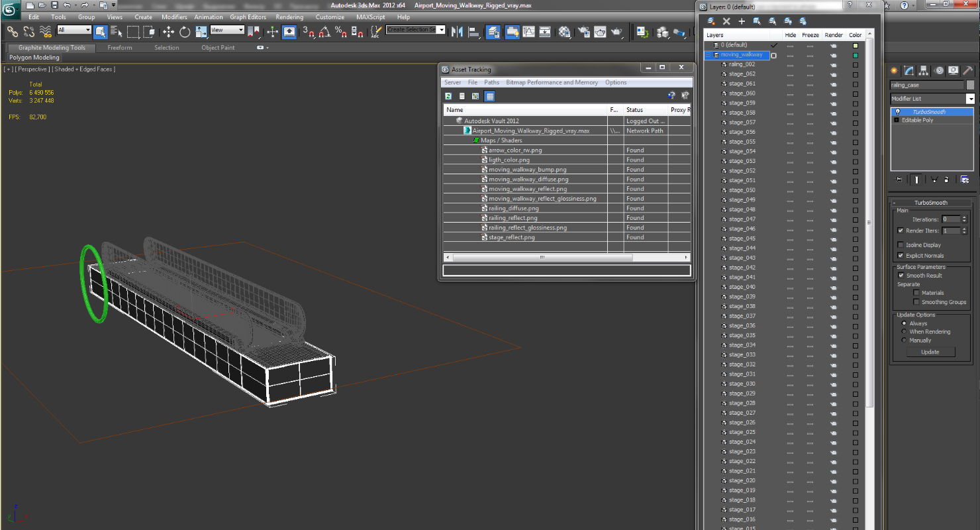Open the Manage Layers toolbar icon
Image resolution: width=980 pixels, height=530 pixels.
493,31
